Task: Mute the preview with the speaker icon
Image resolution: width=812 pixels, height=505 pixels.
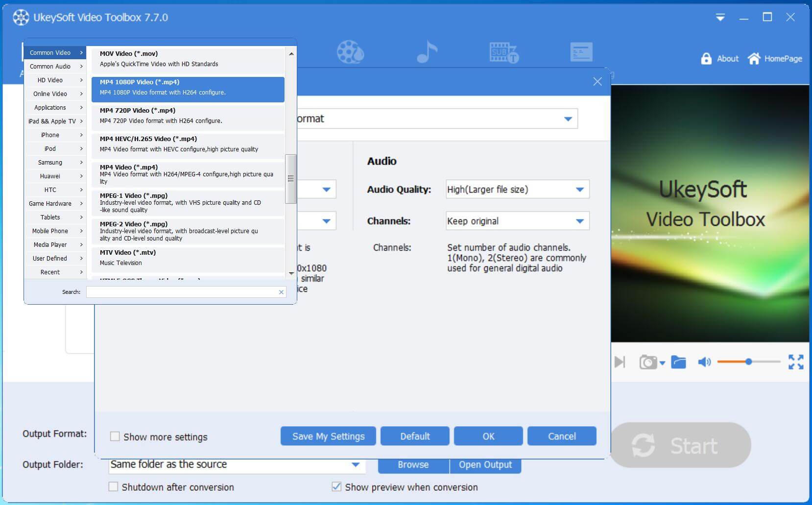Action: [x=704, y=362]
